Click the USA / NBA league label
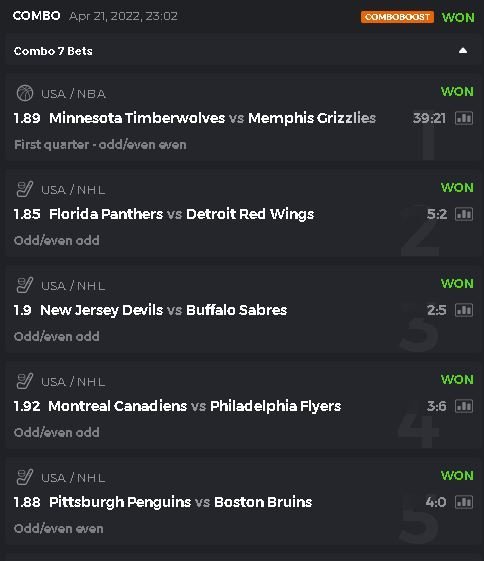Image resolution: width=484 pixels, height=561 pixels. [73, 94]
